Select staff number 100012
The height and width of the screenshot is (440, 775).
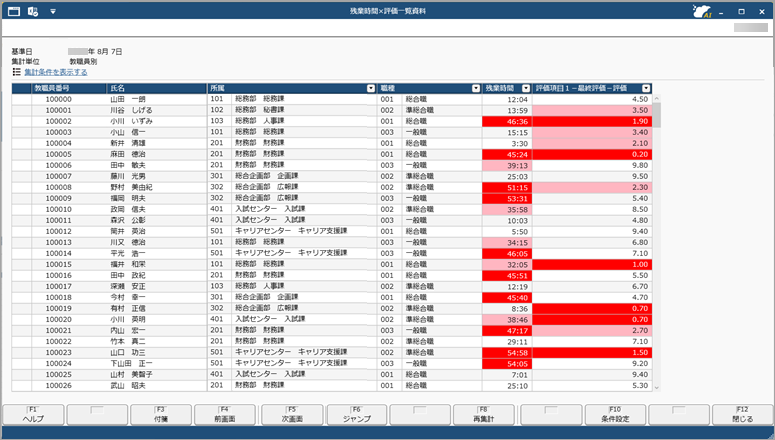coord(59,231)
